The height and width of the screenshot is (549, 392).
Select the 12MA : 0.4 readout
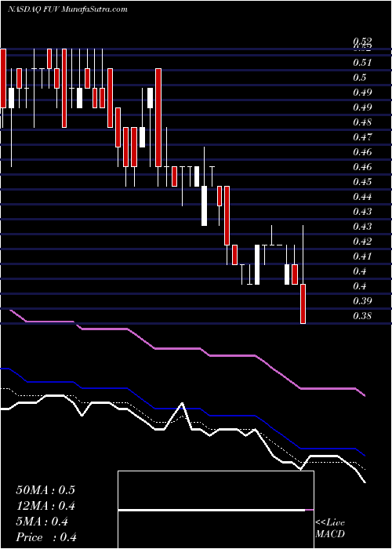[x=45, y=506]
